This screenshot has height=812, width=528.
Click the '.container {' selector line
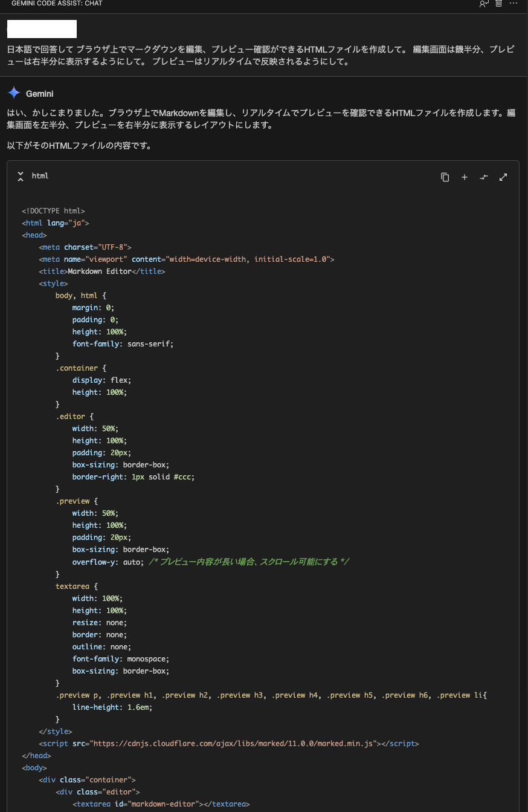point(81,368)
